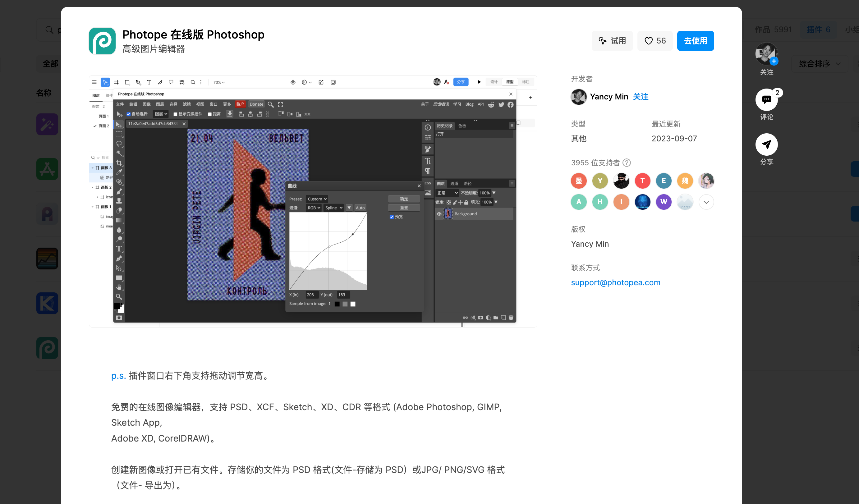
Task: Select the Zoom tool in Photopea toolbar
Action: coord(119,297)
